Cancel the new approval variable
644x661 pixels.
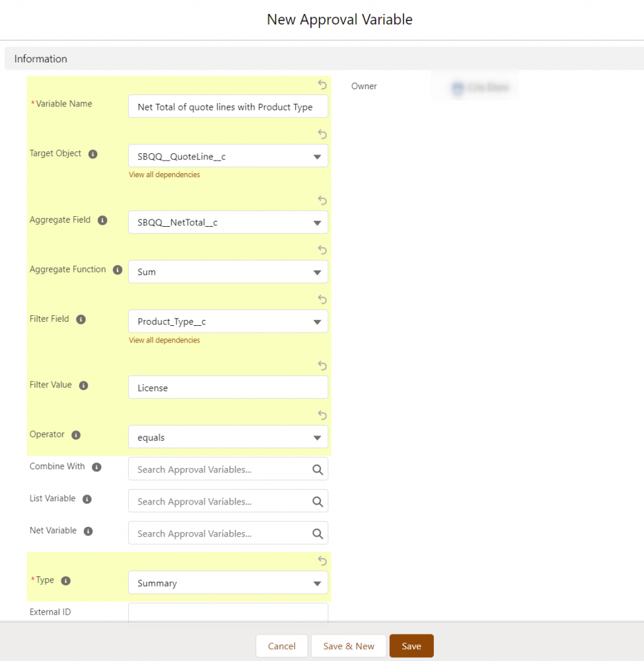(x=282, y=646)
